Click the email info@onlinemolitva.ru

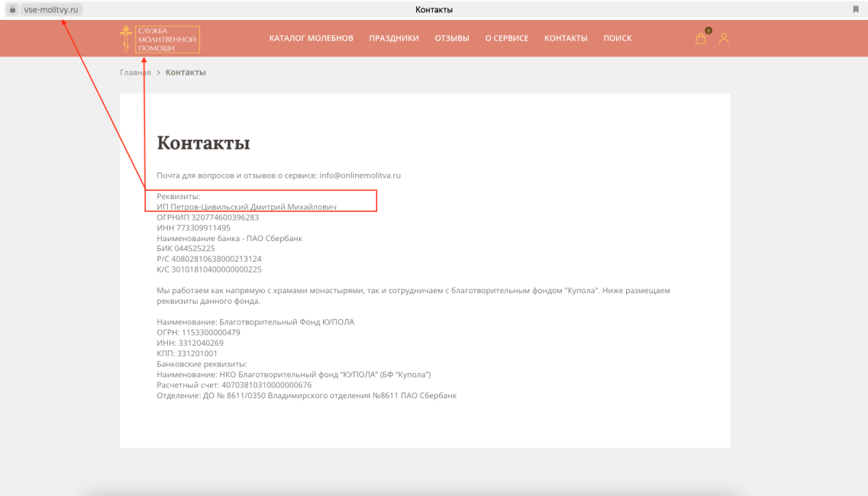(360, 176)
